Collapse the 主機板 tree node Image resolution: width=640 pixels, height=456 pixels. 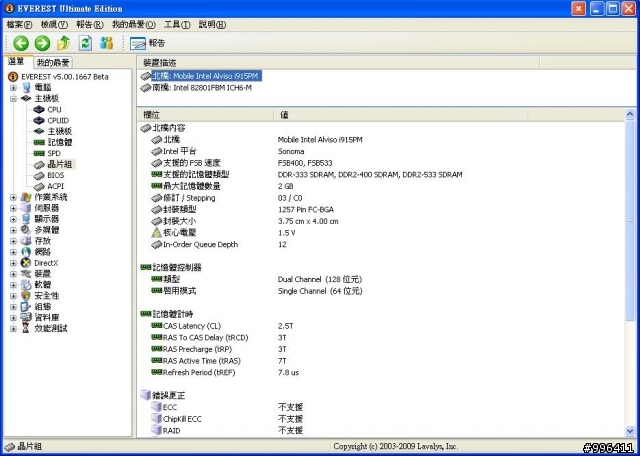tap(13, 99)
